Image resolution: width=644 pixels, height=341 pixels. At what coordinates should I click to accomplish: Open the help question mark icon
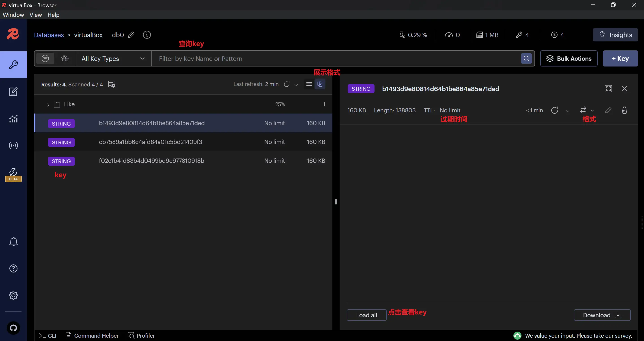point(13,268)
